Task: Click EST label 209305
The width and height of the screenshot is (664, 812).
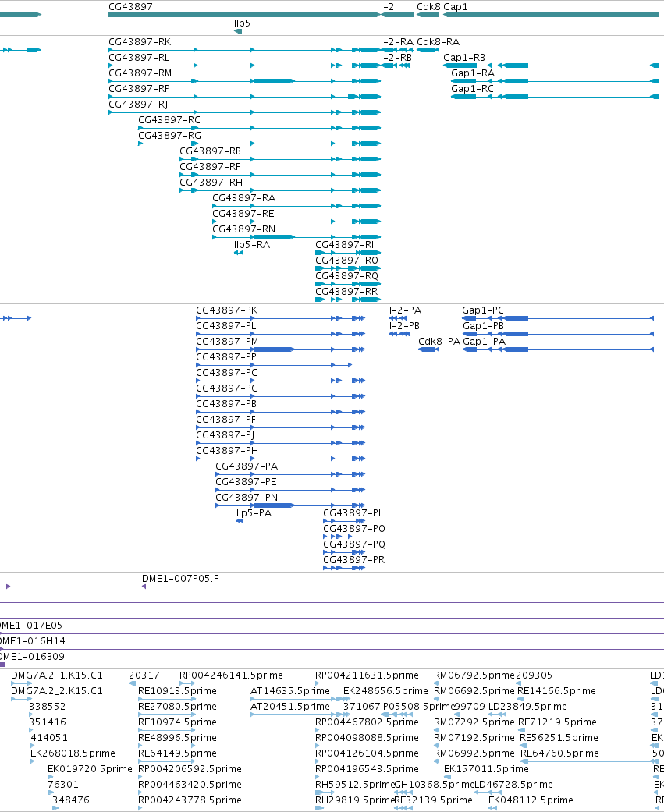Action: point(534,675)
